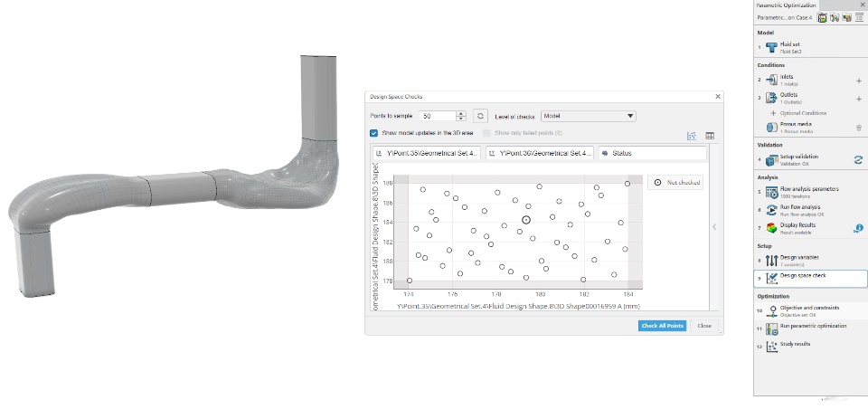Image resolution: width=868 pixels, height=419 pixels.
Task: Select the highlighted sample point in the scatter plot
Action: pos(526,220)
